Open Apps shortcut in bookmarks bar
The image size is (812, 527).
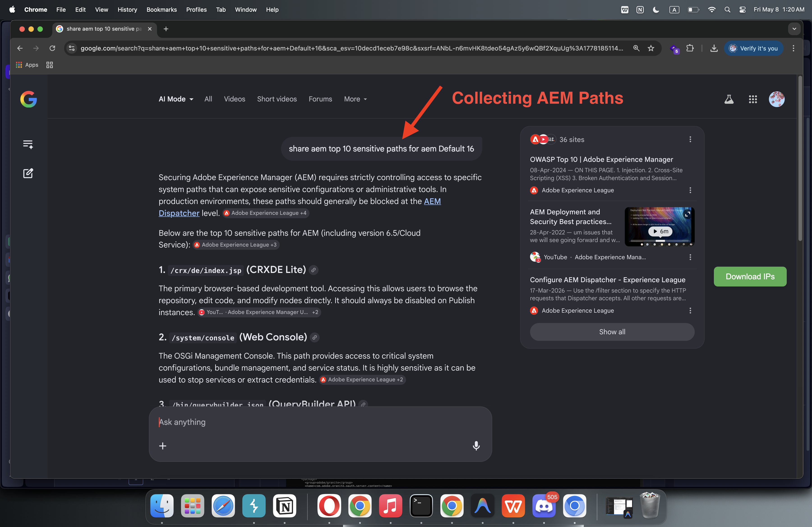(x=27, y=65)
